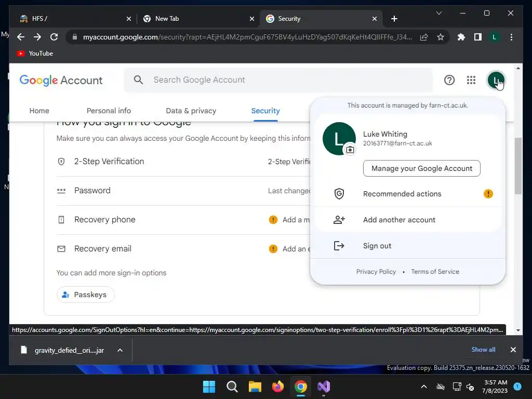Open the Home section
Viewport: 532px width, 399px height.
coord(39,111)
